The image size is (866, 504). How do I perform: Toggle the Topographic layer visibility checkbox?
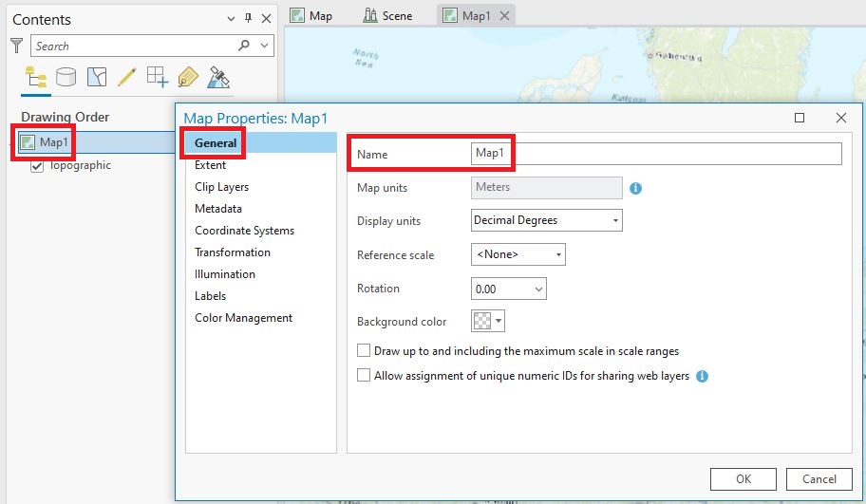coord(37,166)
